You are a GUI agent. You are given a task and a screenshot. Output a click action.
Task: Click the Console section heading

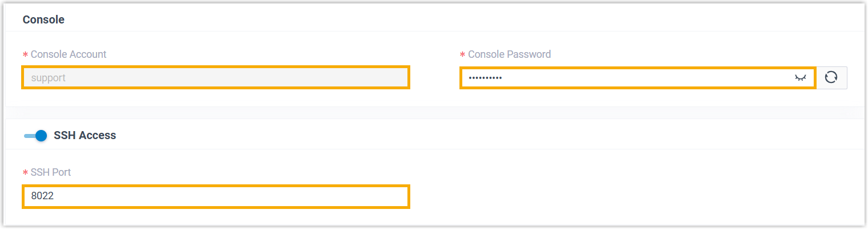point(43,19)
